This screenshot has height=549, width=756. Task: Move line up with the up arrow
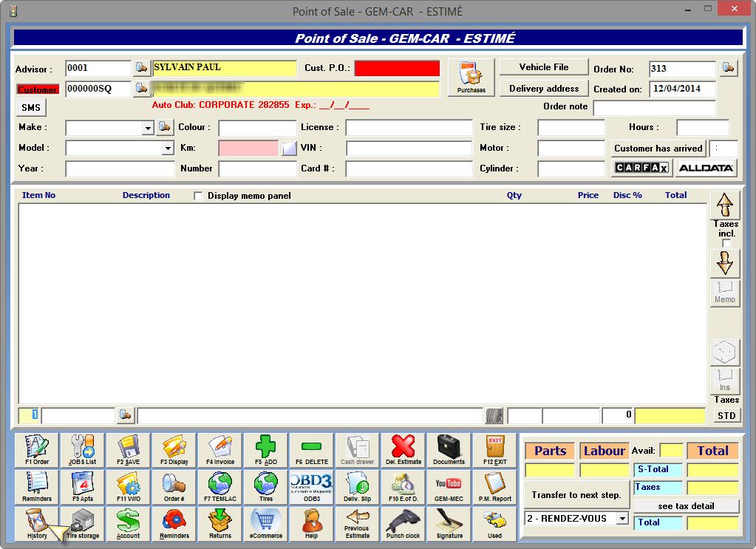pos(725,205)
